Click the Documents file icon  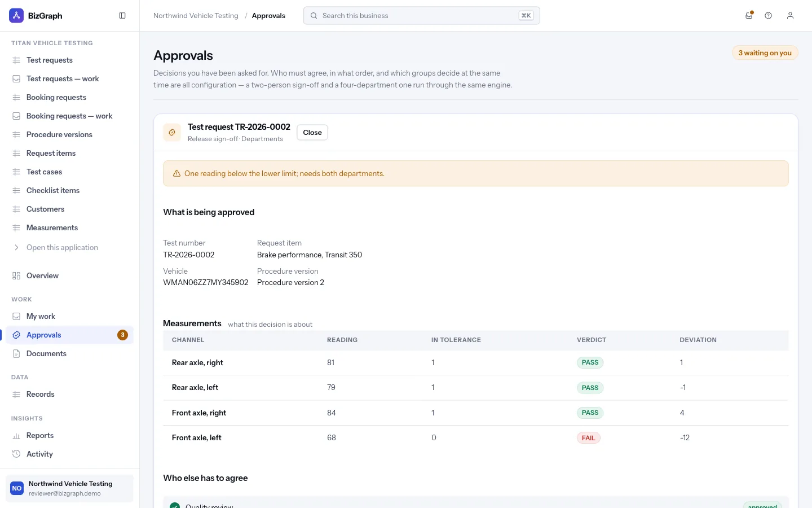click(16, 354)
